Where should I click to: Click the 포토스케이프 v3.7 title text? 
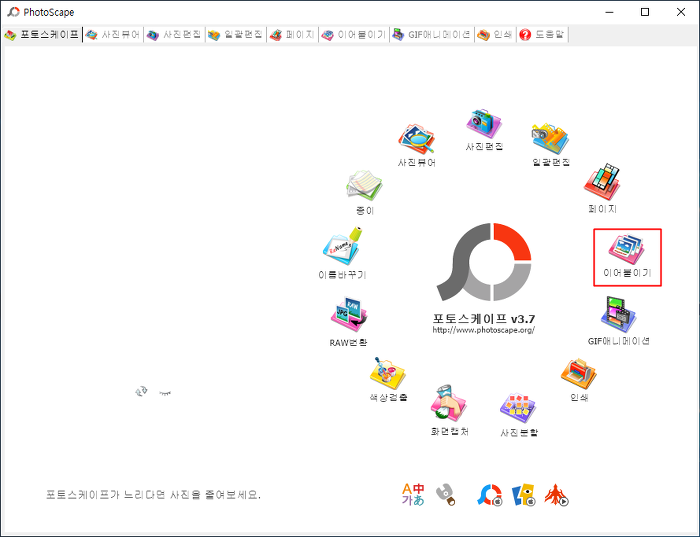click(x=483, y=319)
